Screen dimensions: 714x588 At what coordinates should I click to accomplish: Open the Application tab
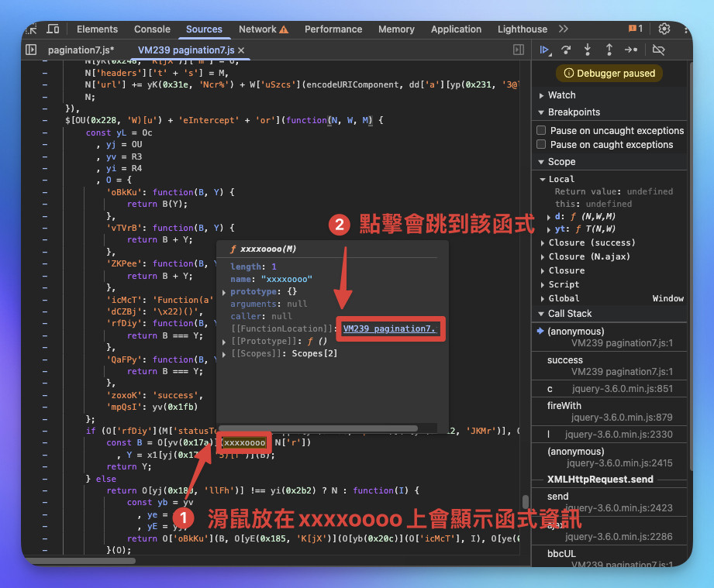pos(456,29)
